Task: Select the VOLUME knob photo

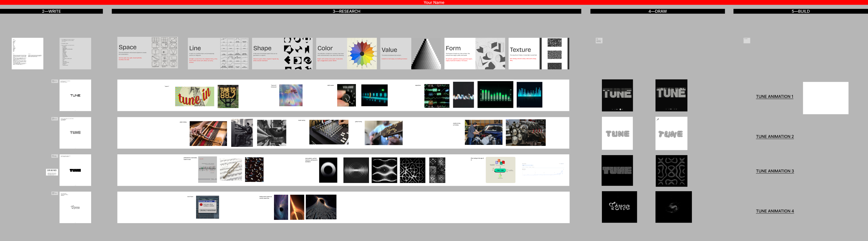Action: coord(346,95)
